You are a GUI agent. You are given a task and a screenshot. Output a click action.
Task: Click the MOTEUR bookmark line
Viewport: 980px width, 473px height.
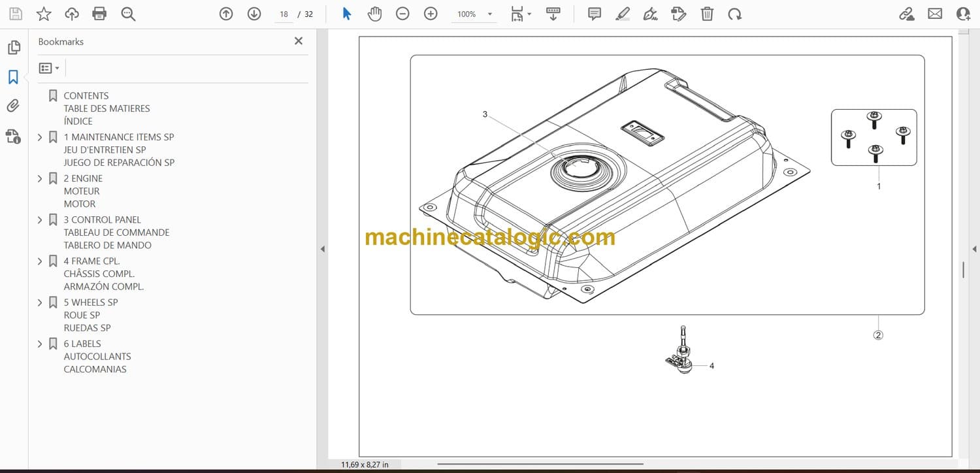pos(82,191)
